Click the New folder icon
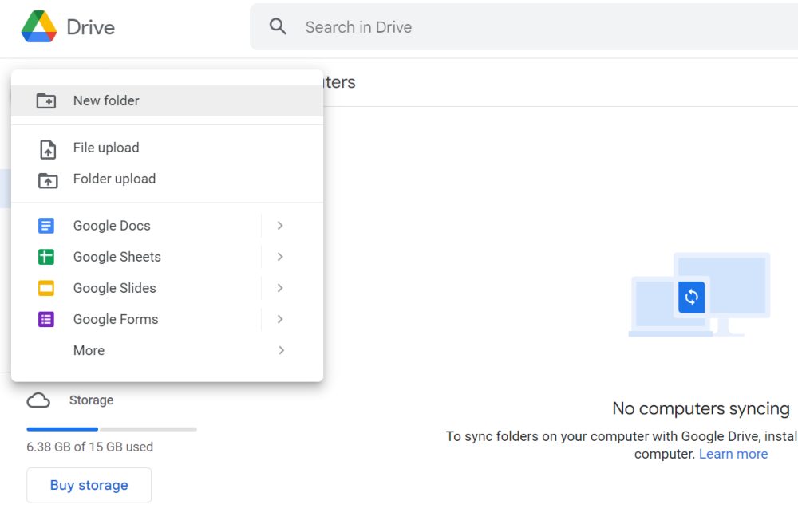Image resolution: width=798 pixels, height=532 pixels. 46,100
